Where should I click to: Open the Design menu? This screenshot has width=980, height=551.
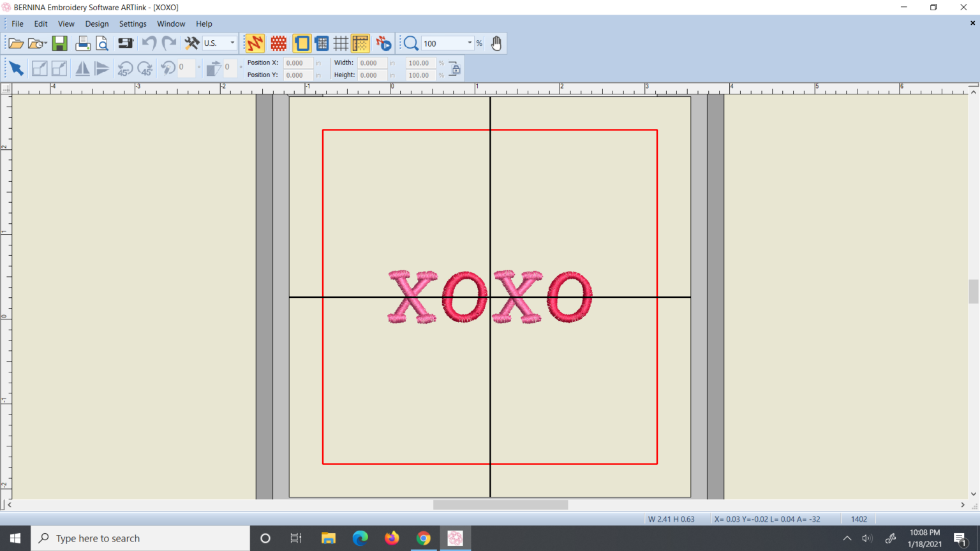97,24
